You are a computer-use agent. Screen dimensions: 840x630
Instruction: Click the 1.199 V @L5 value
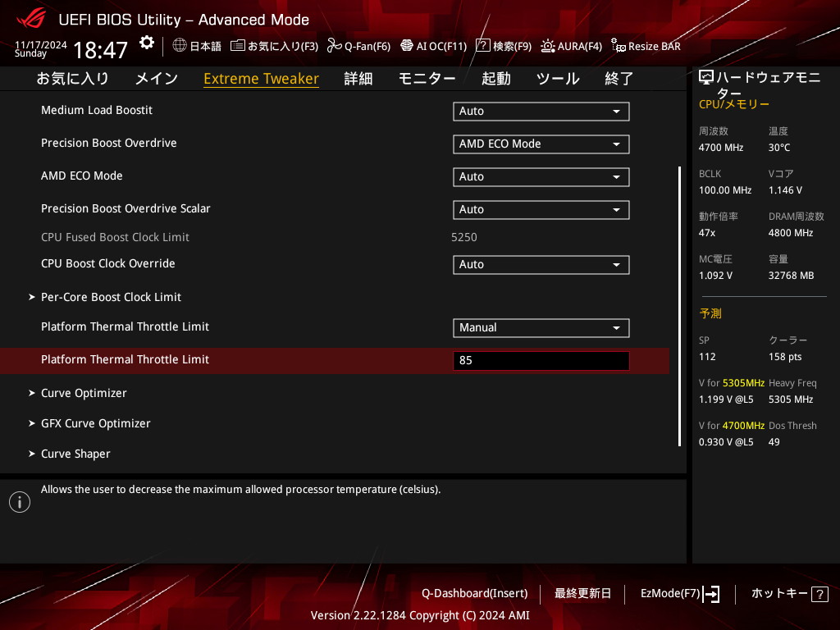(x=726, y=399)
